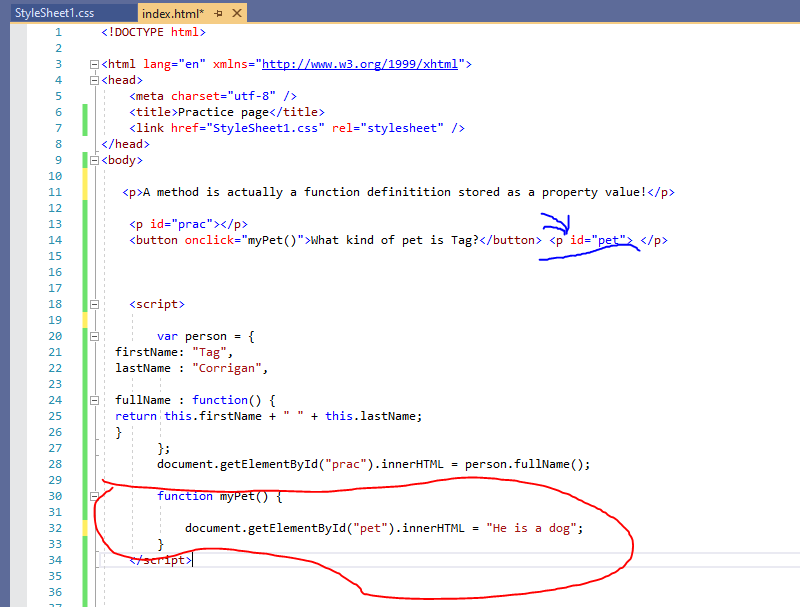Open the w3.org xhtml namespace link
The image size is (800, 607).
[360, 64]
